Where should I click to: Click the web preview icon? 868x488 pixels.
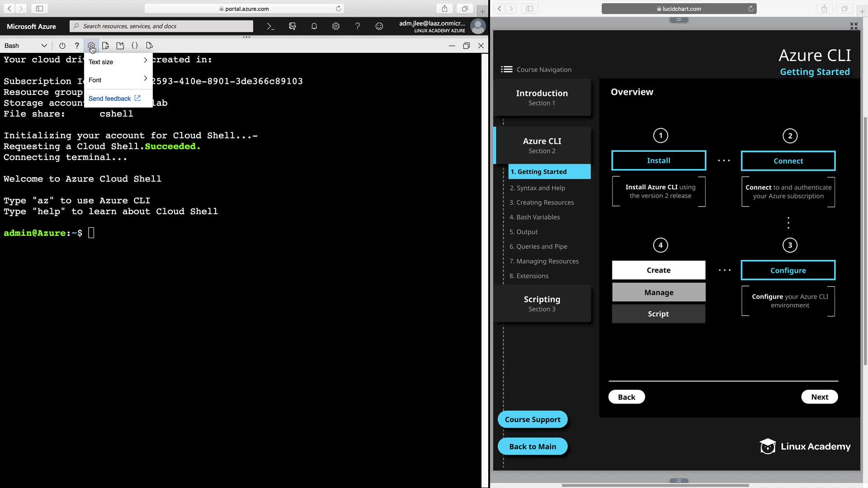(x=150, y=46)
